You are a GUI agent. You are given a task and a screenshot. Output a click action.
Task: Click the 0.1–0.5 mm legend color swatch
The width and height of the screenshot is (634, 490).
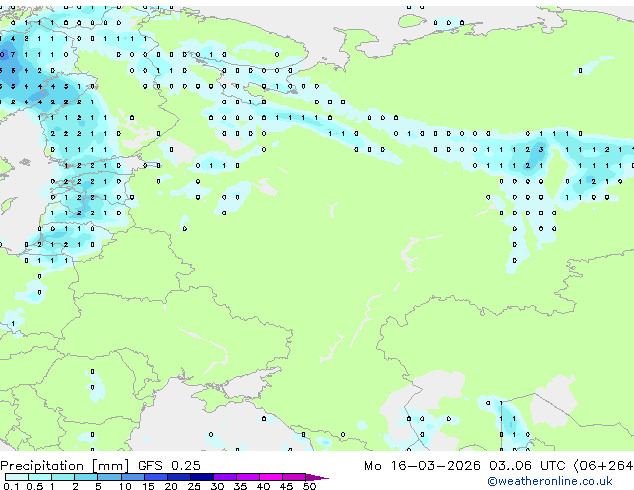click(17, 477)
